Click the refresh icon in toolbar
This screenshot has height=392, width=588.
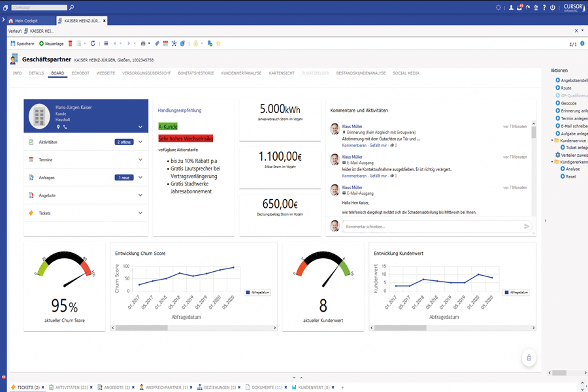click(93, 44)
